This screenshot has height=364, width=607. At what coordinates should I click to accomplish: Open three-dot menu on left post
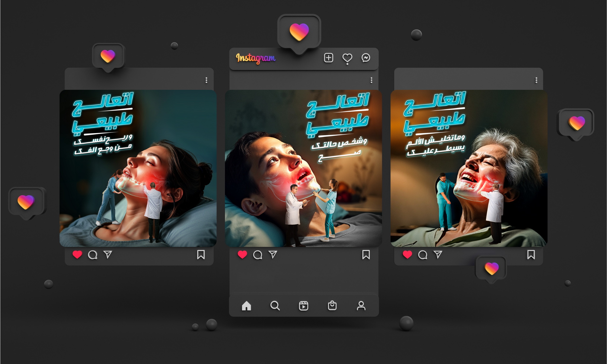click(206, 80)
